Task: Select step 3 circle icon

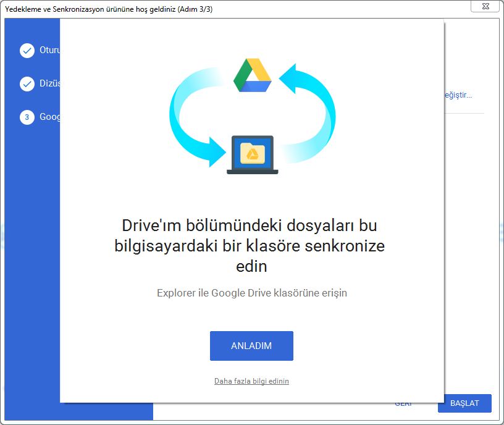Action: click(x=27, y=117)
